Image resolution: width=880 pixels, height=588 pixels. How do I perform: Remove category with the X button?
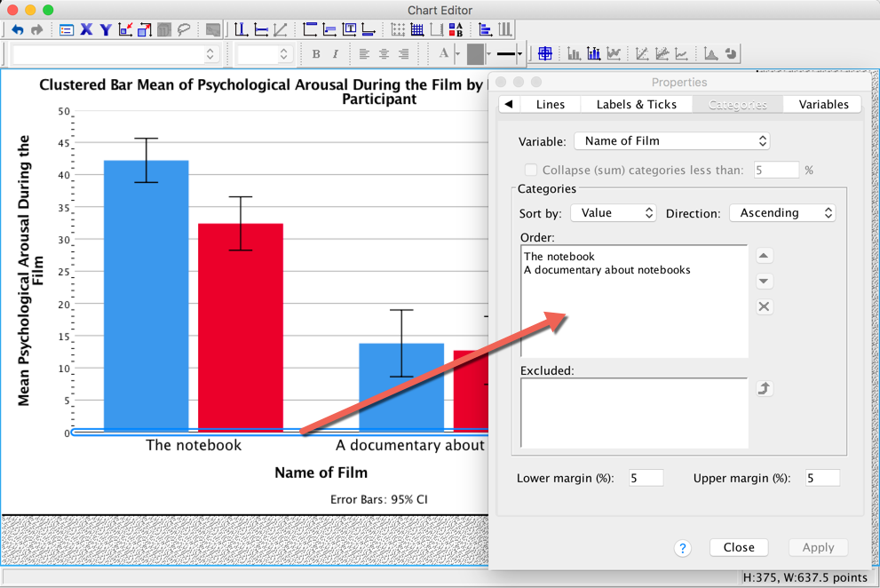pyautogui.click(x=764, y=307)
